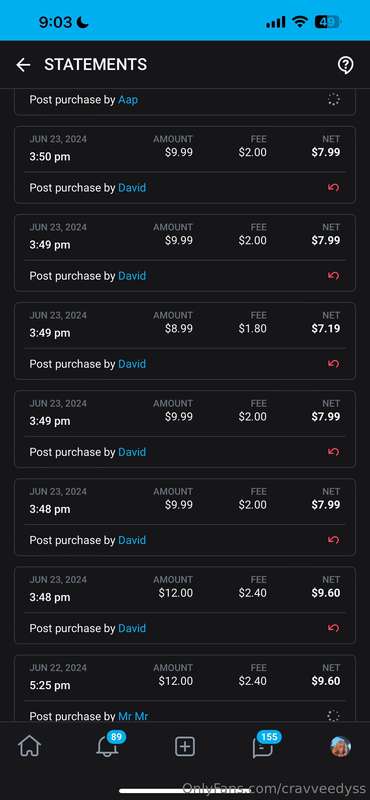The height and width of the screenshot is (800, 370).
Task: Open the Mr Mr user link
Action: 133,716
